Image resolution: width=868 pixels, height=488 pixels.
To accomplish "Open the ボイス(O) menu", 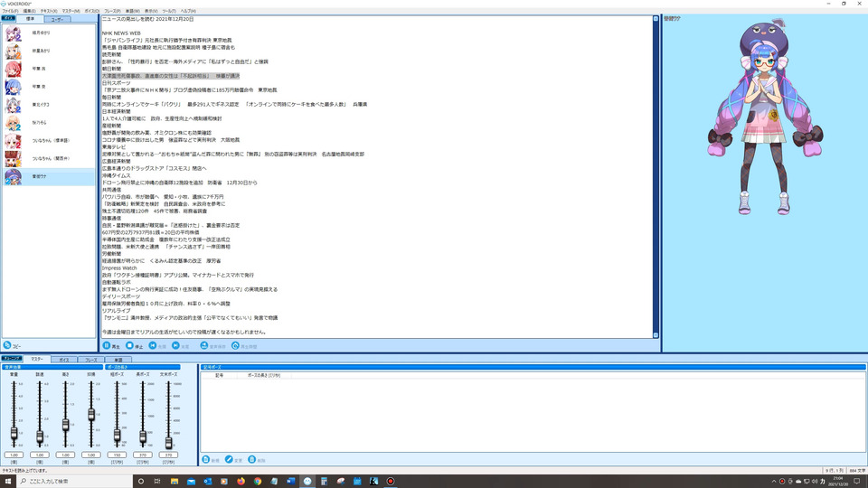I will 92,11.
